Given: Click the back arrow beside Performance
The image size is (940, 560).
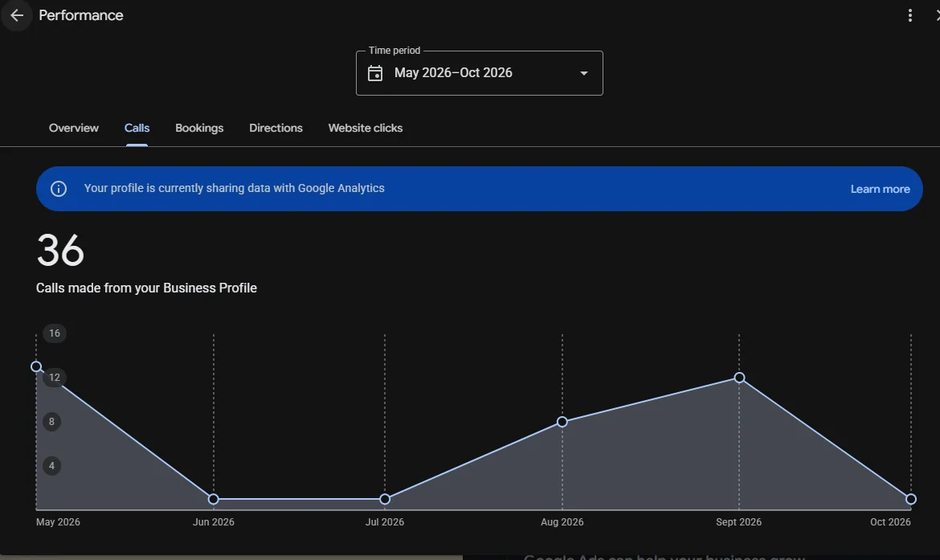Looking at the screenshot, I should coord(17,15).
